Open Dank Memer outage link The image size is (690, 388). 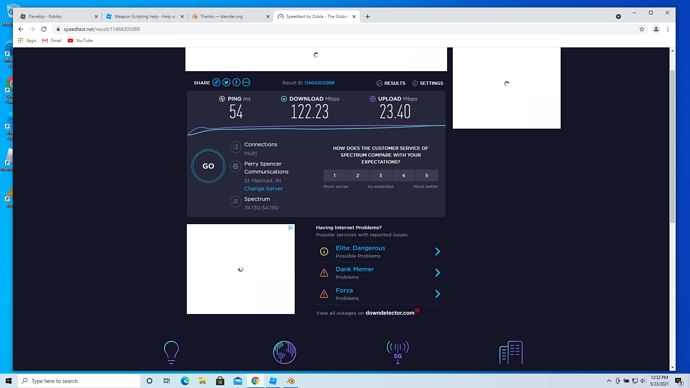[x=354, y=269]
